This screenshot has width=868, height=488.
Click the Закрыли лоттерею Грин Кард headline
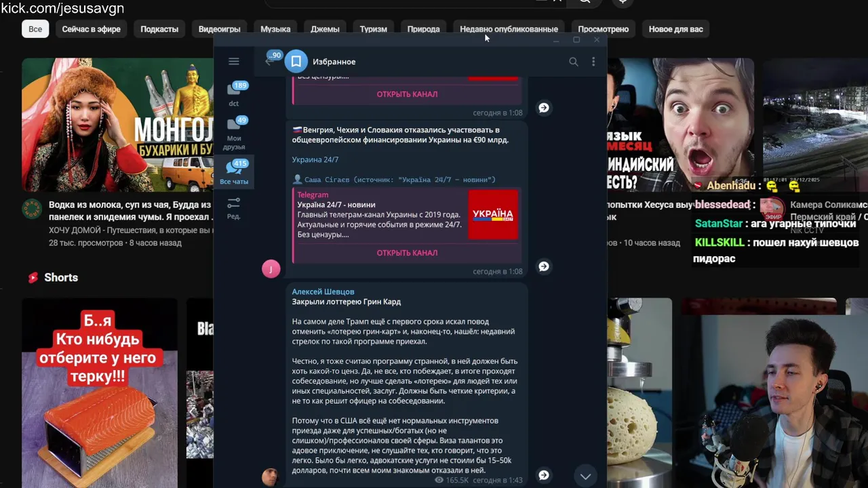[346, 302]
